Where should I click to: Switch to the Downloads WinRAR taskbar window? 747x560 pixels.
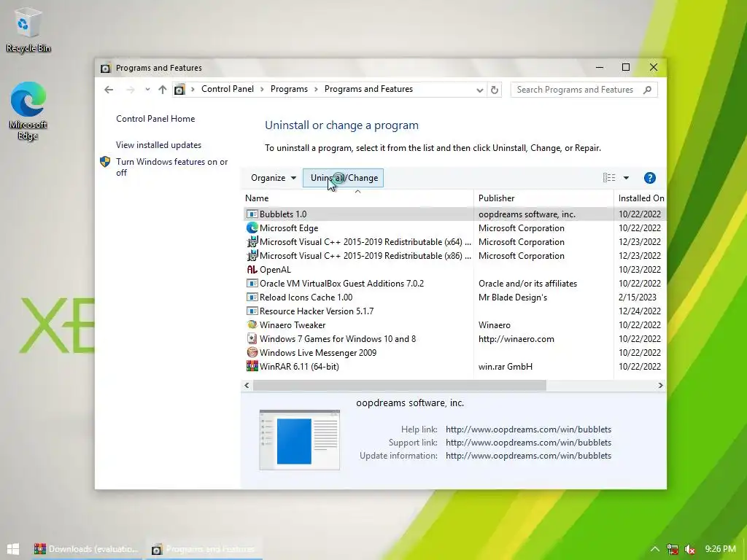click(86, 549)
